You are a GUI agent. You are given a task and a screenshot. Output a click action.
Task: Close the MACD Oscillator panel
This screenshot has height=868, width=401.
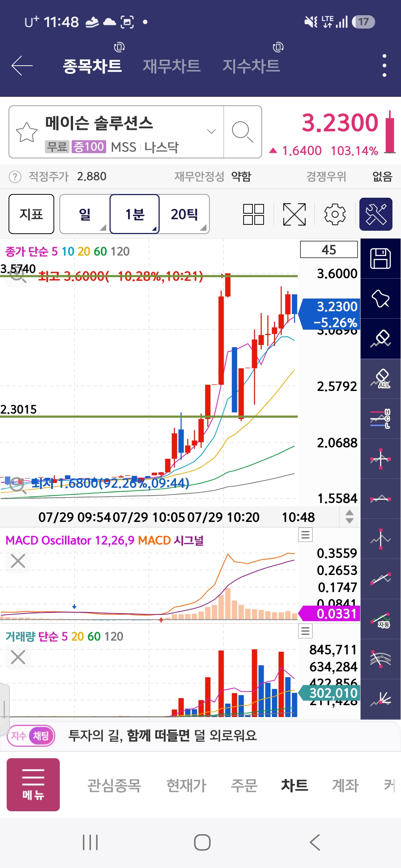click(18, 561)
